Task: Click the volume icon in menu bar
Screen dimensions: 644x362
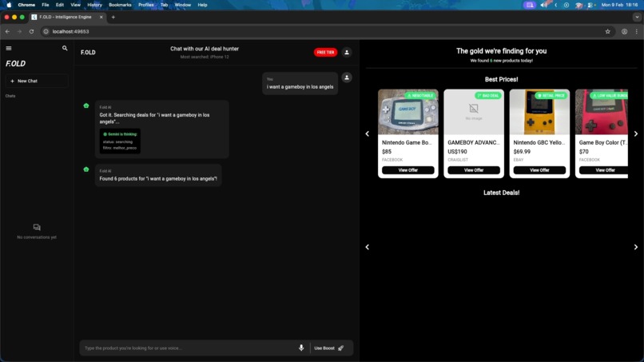Action: 544,5
